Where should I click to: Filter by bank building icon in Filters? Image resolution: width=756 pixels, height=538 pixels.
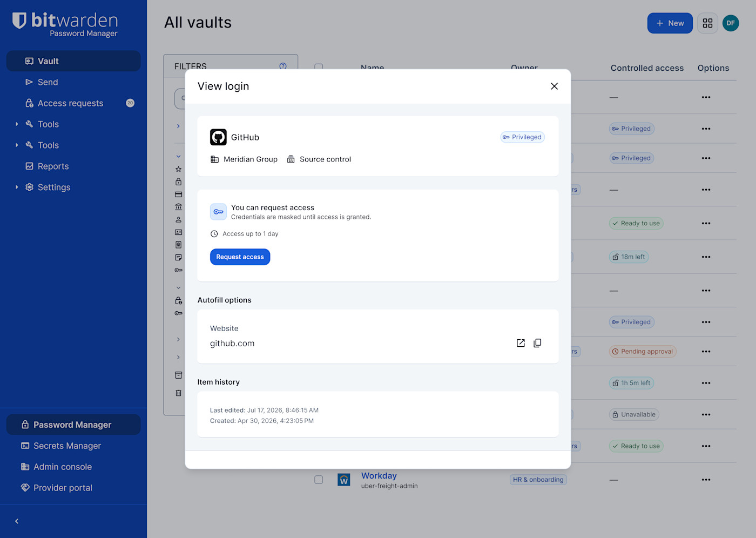tap(178, 207)
